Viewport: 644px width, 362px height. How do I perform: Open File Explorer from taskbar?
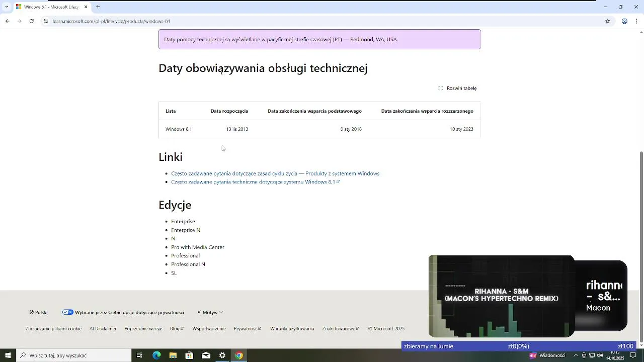click(x=173, y=355)
